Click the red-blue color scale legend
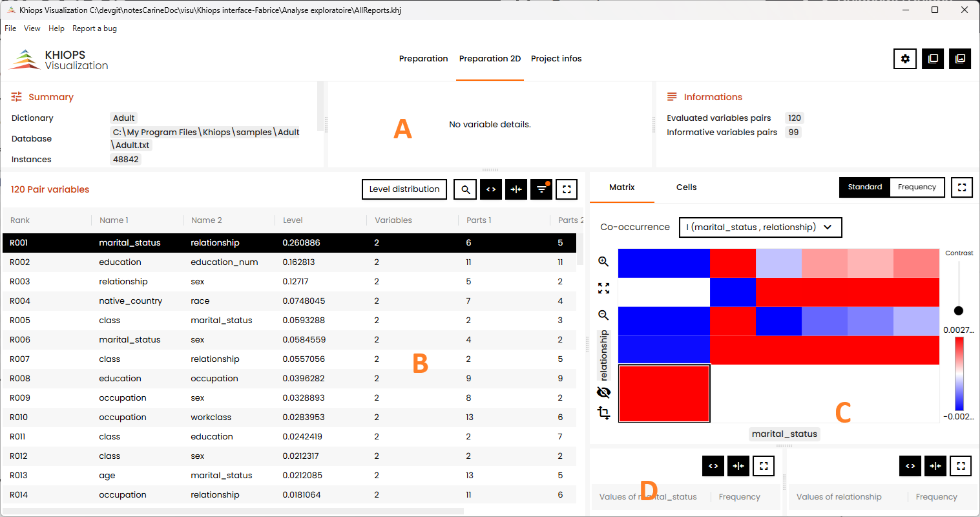This screenshot has width=980, height=517. pos(959,374)
